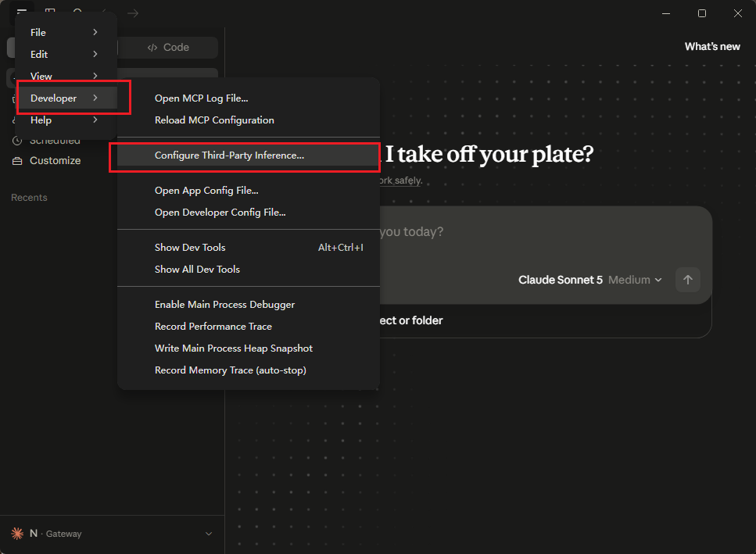The height and width of the screenshot is (554, 756).
Task: Minimize the application window
Action: click(666, 13)
